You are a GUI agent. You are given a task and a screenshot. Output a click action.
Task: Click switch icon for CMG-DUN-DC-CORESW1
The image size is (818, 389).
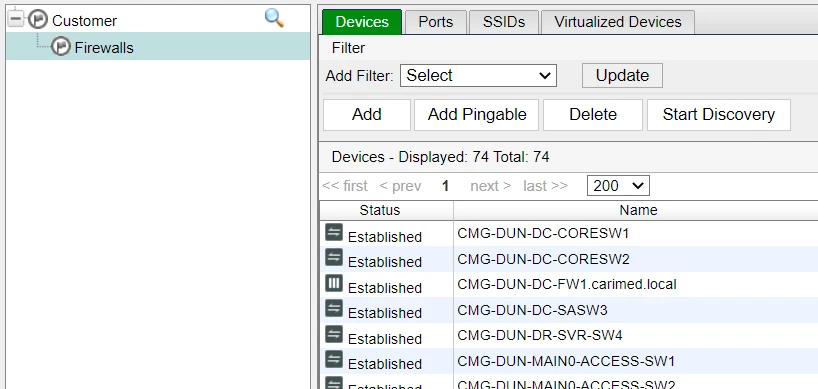pyautogui.click(x=334, y=232)
